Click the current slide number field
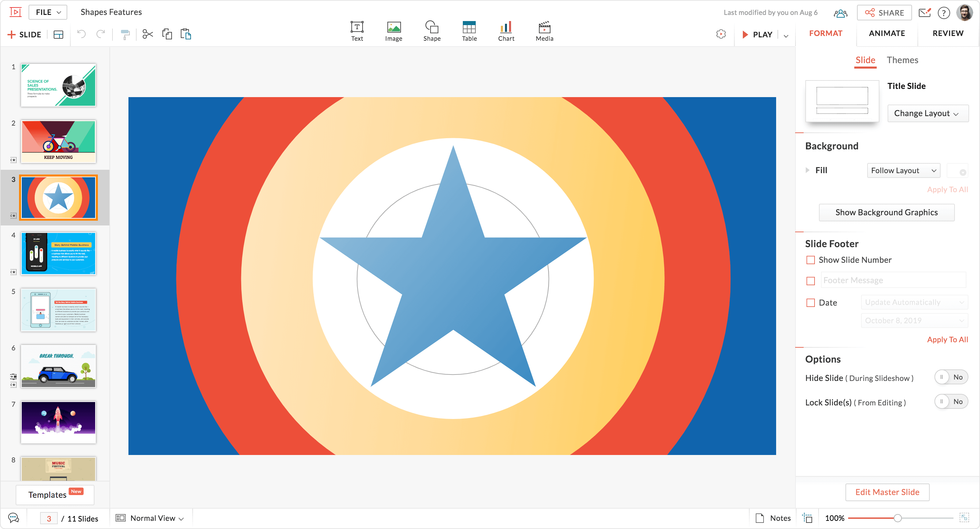The image size is (980, 529). [x=49, y=518]
